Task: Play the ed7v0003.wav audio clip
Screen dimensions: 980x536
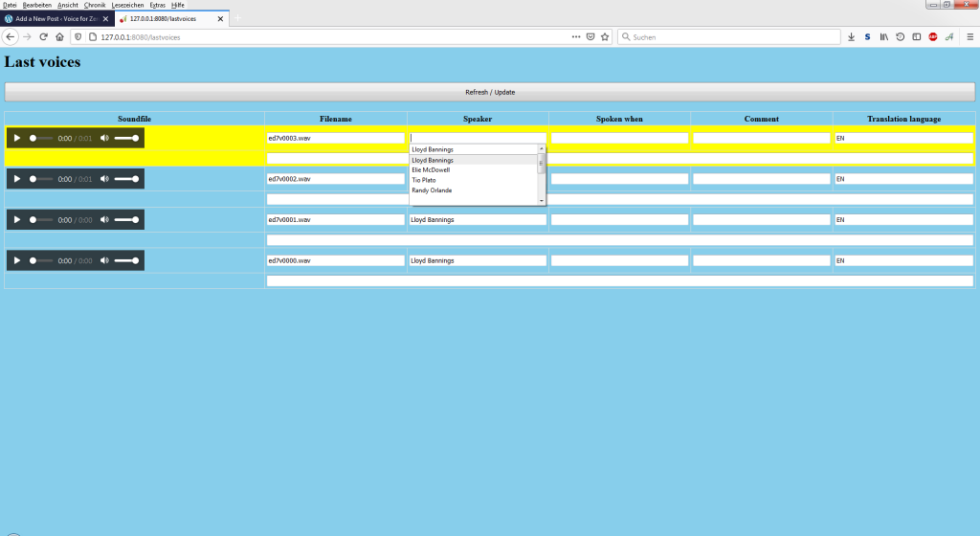Action: tap(17, 138)
